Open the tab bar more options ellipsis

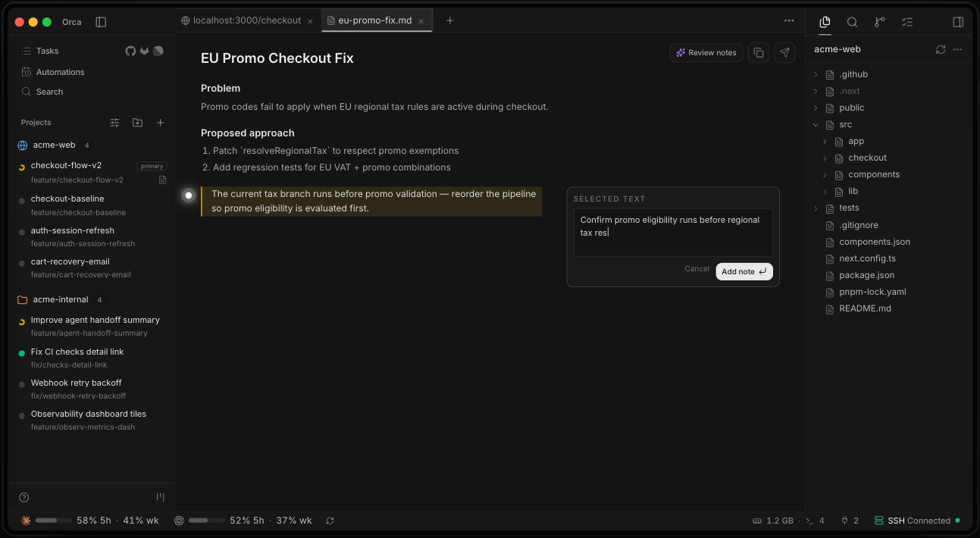789,20
